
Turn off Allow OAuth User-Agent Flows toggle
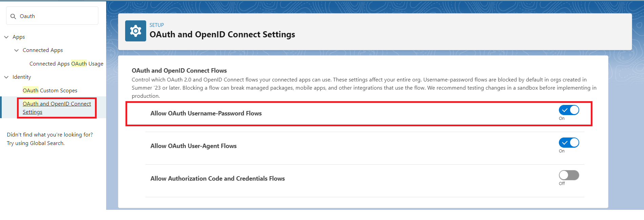click(x=569, y=143)
